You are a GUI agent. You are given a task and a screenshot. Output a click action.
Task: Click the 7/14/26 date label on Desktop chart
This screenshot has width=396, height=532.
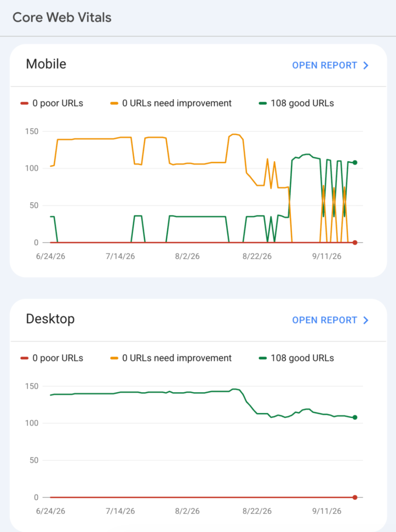click(120, 511)
